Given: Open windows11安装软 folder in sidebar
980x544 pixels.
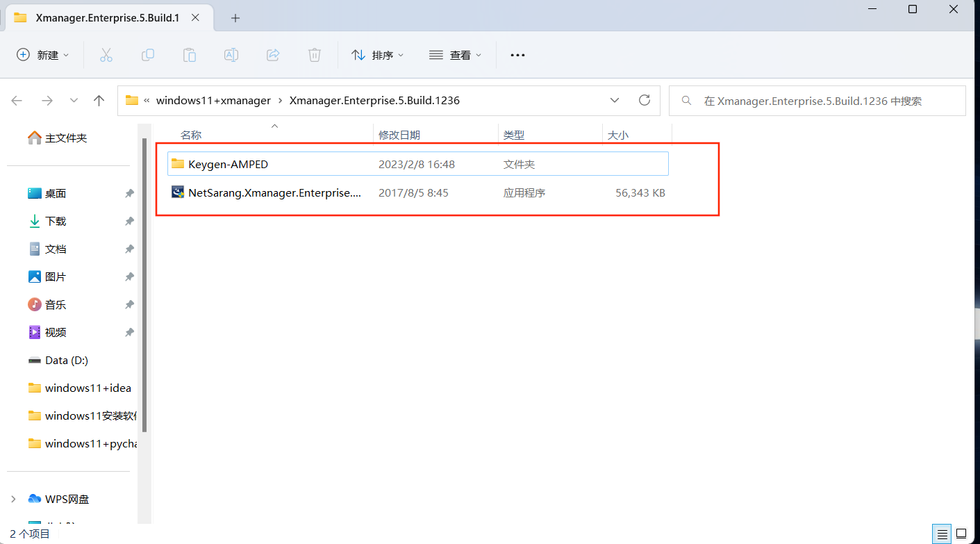Looking at the screenshot, I should tap(82, 416).
